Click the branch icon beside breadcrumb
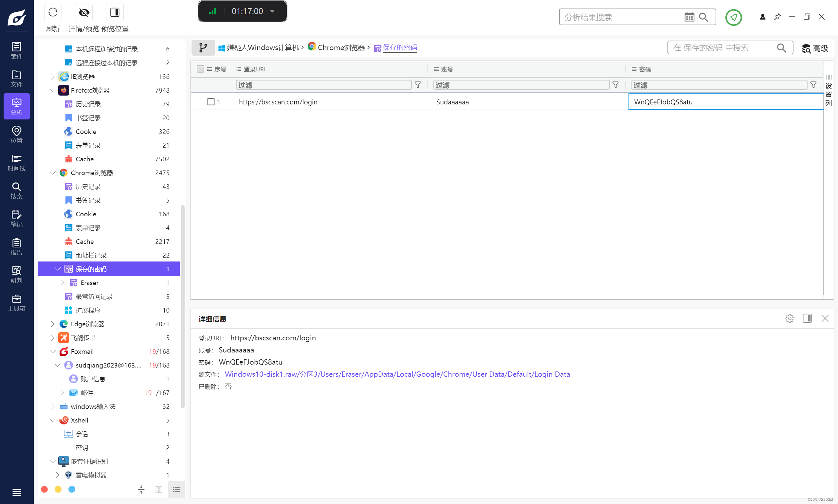 coord(203,47)
